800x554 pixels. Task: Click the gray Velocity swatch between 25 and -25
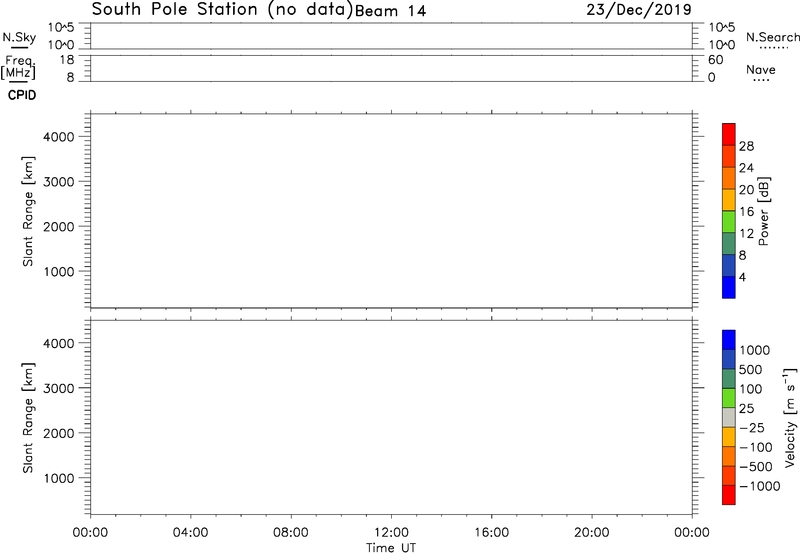[x=729, y=418]
